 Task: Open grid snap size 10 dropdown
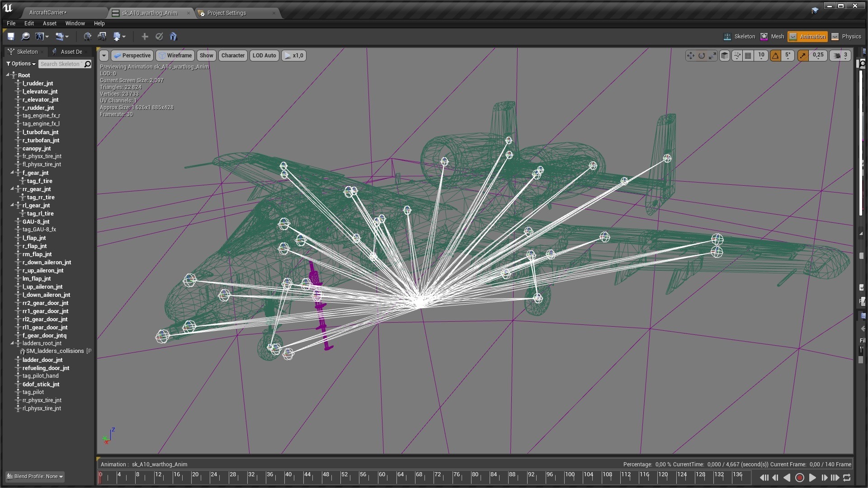pos(761,56)
